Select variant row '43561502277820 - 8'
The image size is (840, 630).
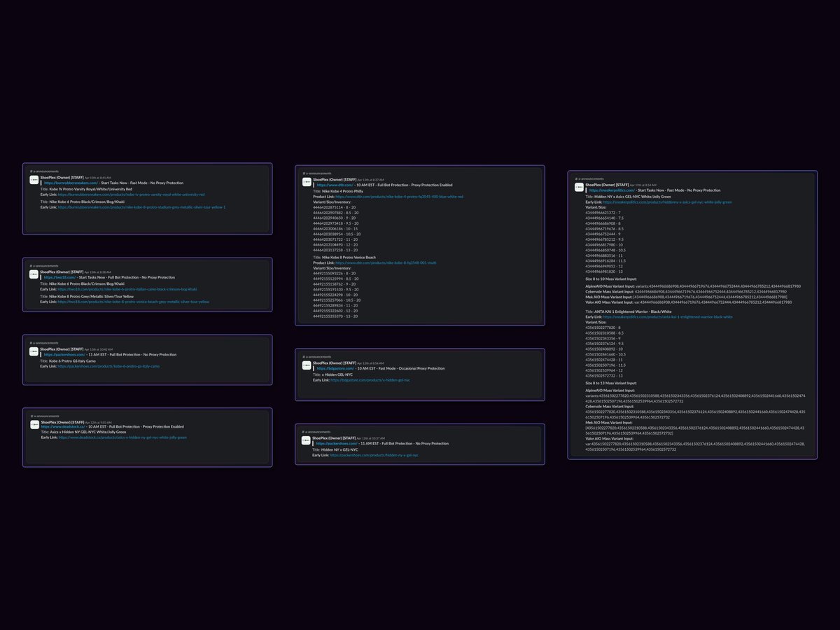[603, 327]
